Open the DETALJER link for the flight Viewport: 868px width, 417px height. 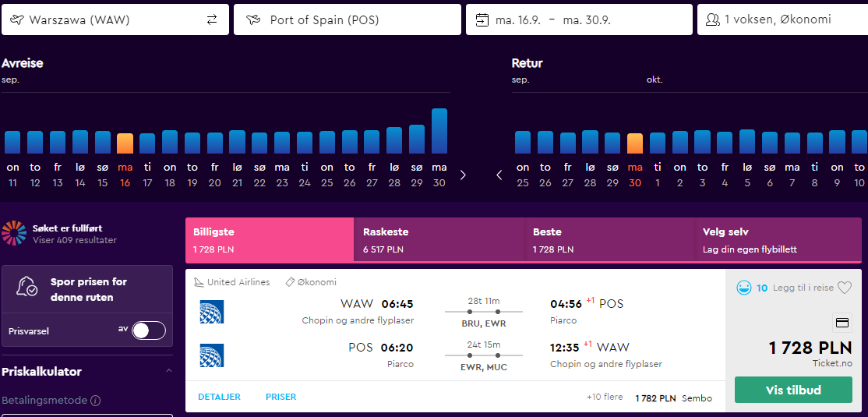[219, 397]
